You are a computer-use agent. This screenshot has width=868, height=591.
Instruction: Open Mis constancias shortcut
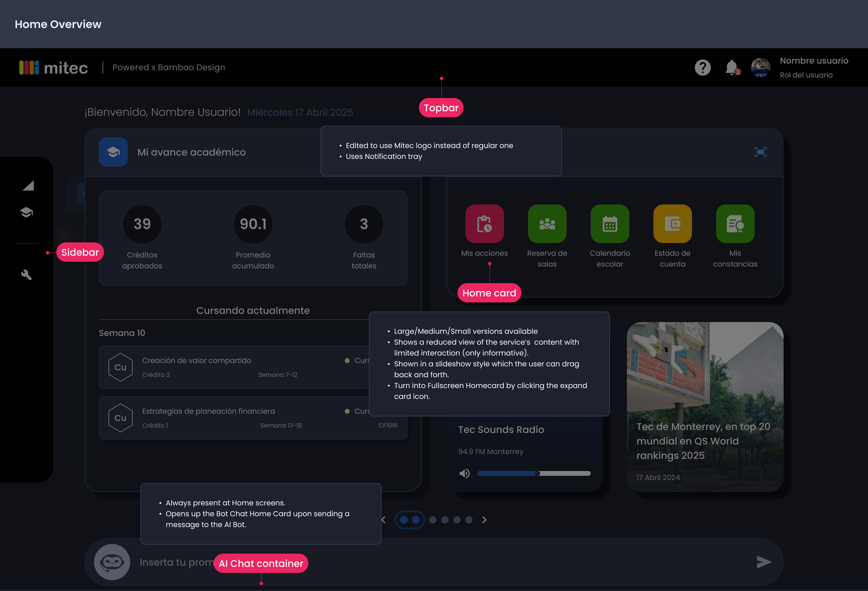pos(735,236)
